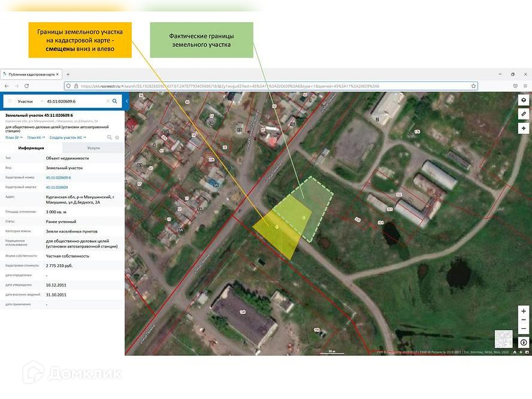Open cadastral quarter 45:11:020609 link
532x399 pixels.
[x=57, y=188]
